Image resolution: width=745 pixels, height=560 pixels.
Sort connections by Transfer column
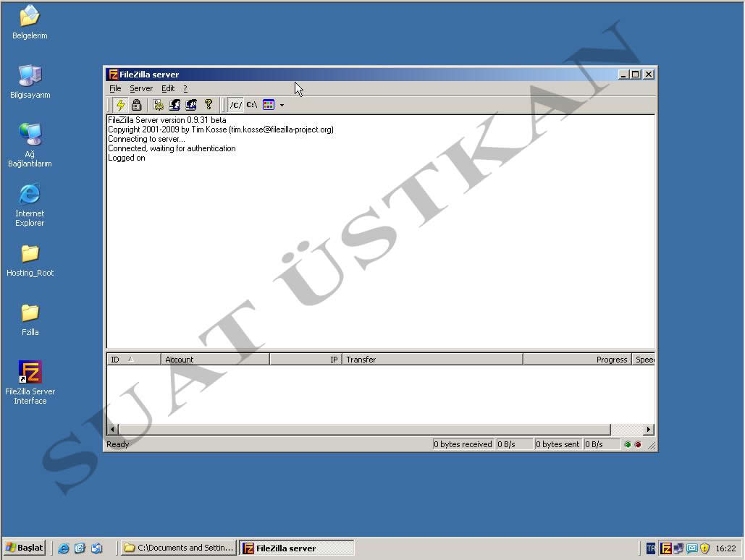click(432, 360)
